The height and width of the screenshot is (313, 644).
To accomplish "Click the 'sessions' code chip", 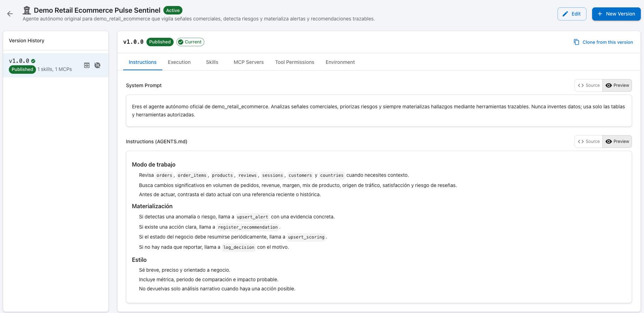I will pyautogui.click(x=272, y=175).
